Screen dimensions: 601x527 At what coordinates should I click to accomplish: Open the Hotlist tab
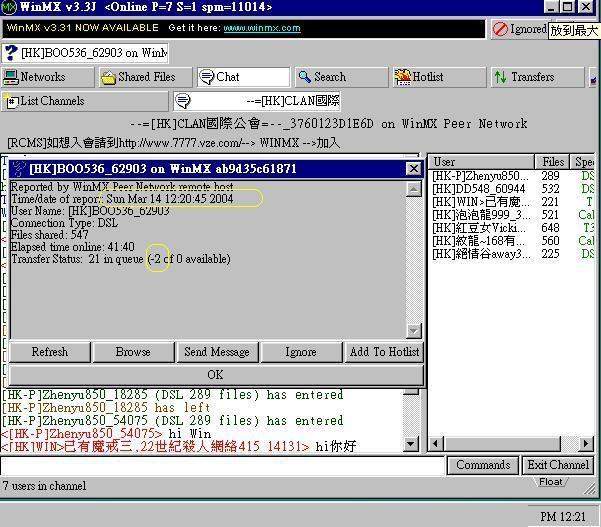click(439, 77)
